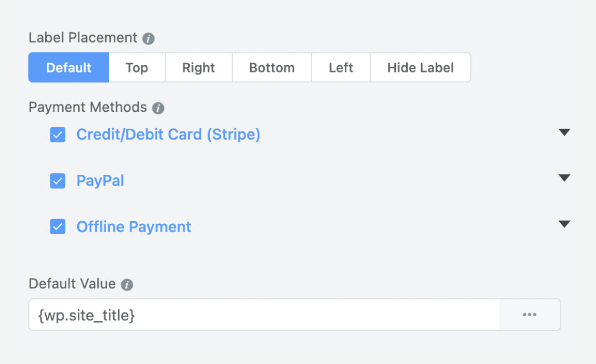This screenshot has height=364, width=596.
Task: Click the Credit/Debit Card (Stripe) label
Action: (x=168, y=135)
